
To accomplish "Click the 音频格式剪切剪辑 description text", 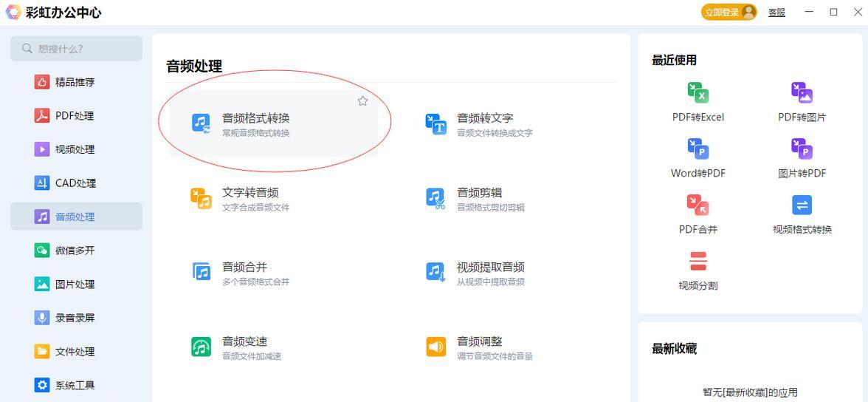I will click(x=490, y=208).
